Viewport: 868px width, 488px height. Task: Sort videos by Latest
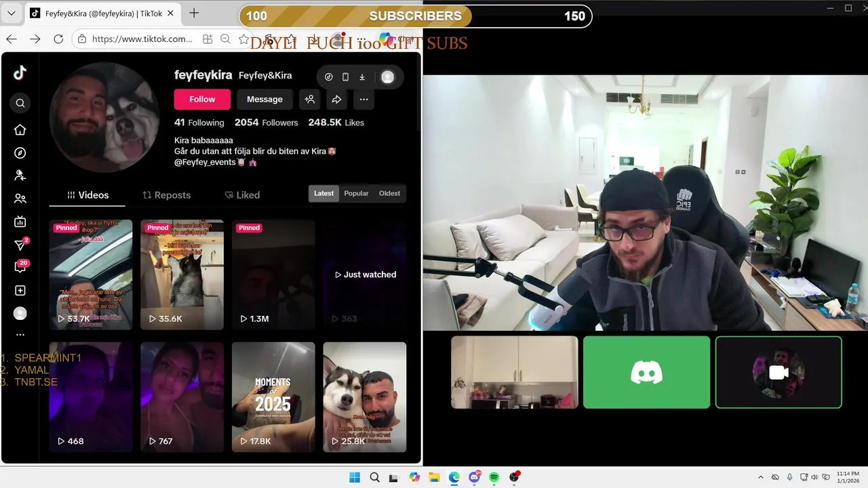323,193
